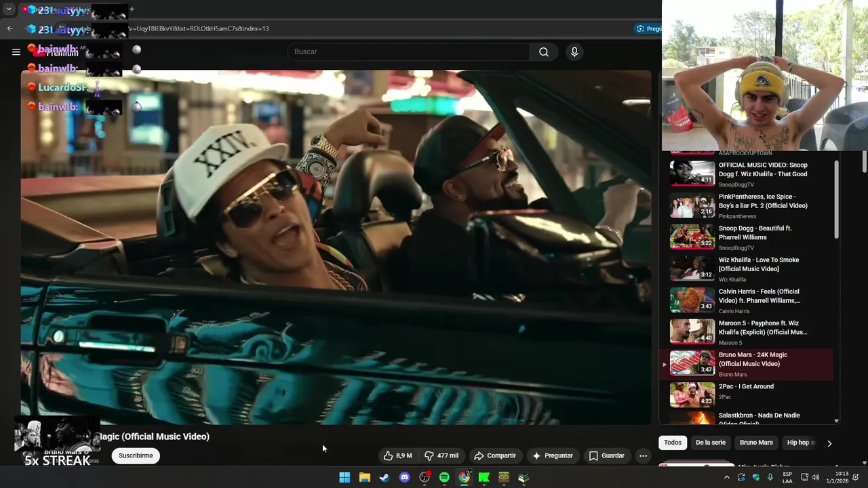Play 2Pac I Get Around thumbnail
Image resolution: width=868 pixels, height=488 pixels.
[x=692, y=394]
